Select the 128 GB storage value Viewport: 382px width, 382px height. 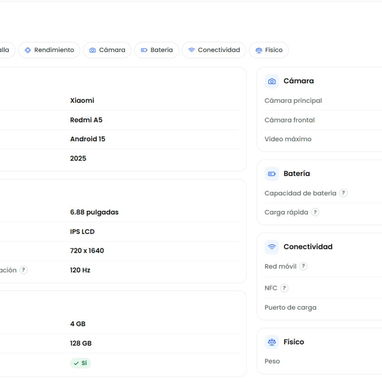pyautogui.click(x=81, y=343)
